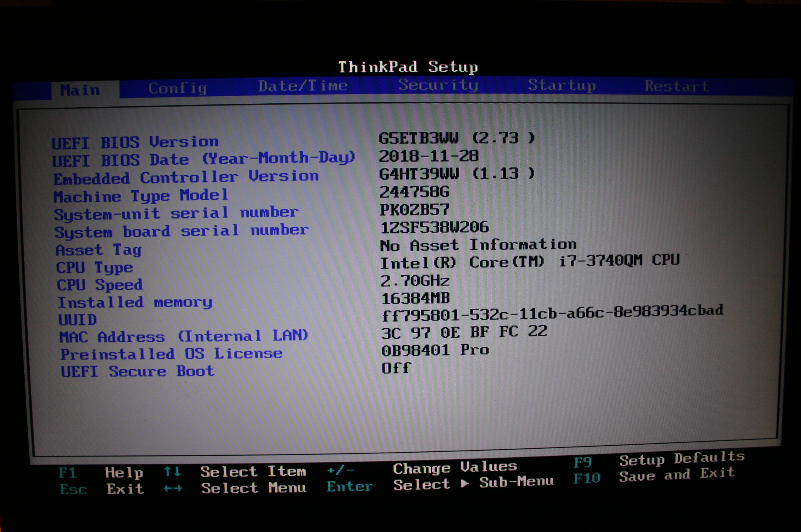This screenshot has height=532, width=801.
Task: Switch to the Date/Time tab
Action: 303,86
